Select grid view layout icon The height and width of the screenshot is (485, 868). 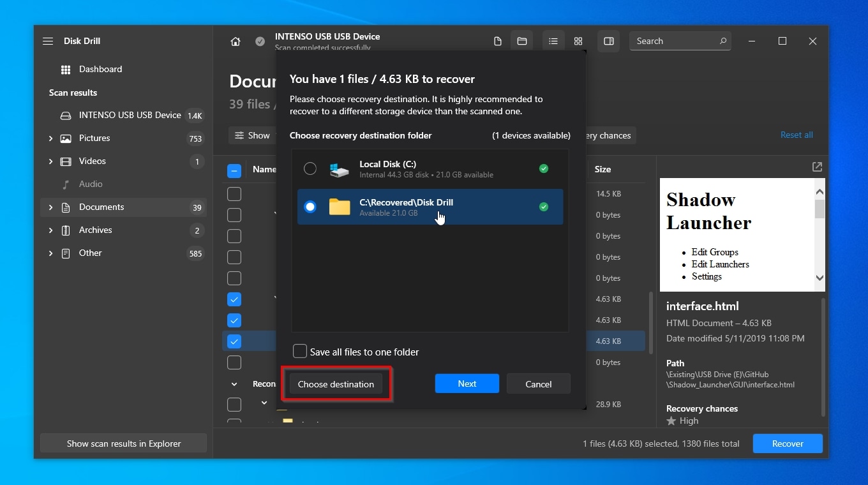(578, 41)
